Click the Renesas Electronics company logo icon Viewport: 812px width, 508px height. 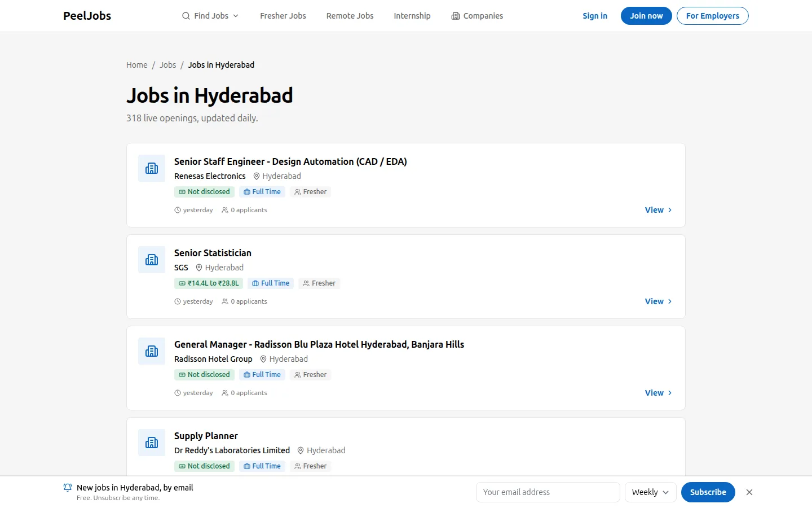point(152,168)
